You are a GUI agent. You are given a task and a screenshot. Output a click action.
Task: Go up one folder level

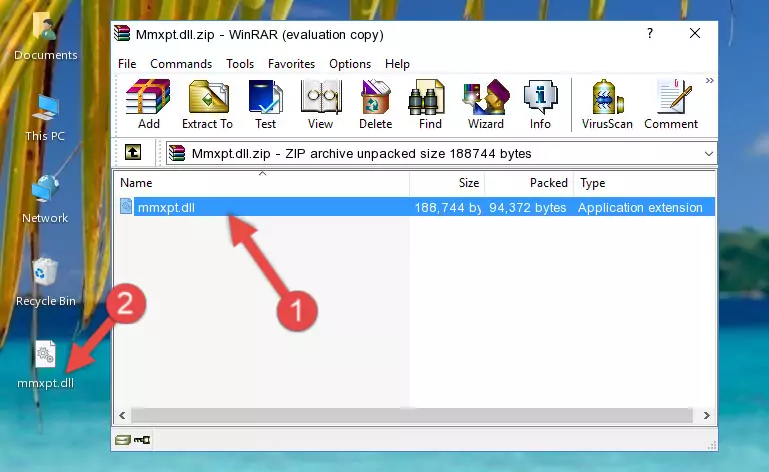(x=133, y=153)
